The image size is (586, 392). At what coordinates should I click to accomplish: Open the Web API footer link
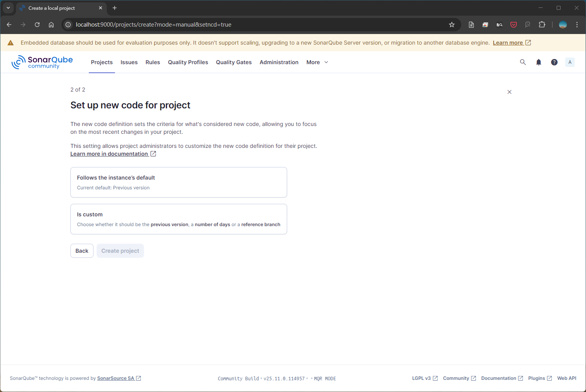click(x=566, y=378)
